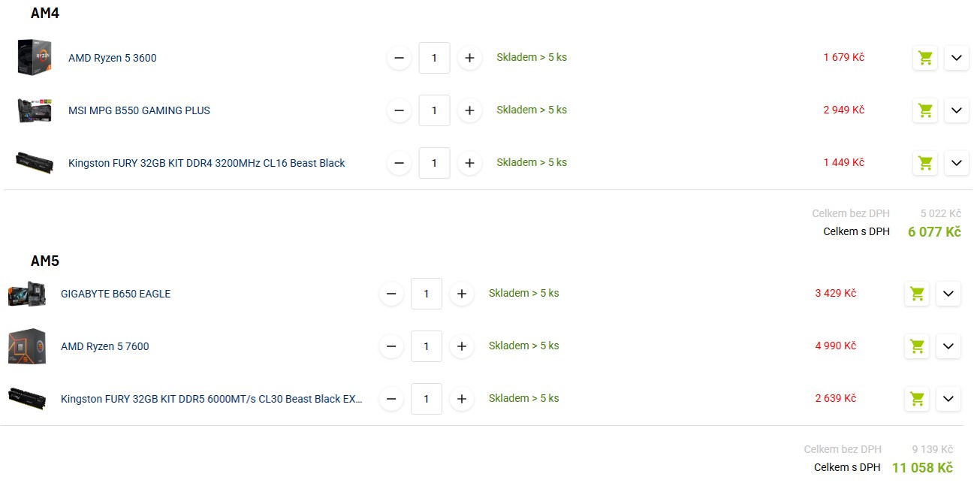980x489 pixels.
Task: Decrease quantity of GIGABYTE B650 EAGLE
Action: (391, 294)
